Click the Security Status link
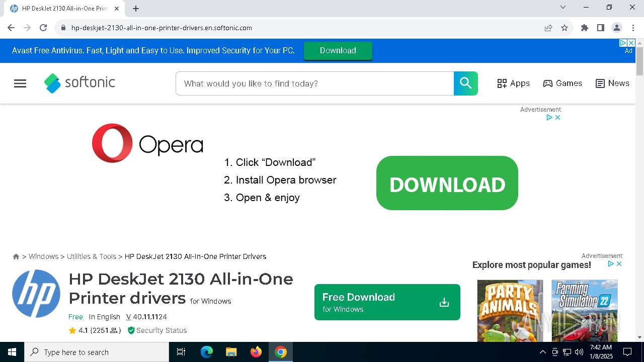The width and height of the screenshot is (644, 362). pos(157,330)
